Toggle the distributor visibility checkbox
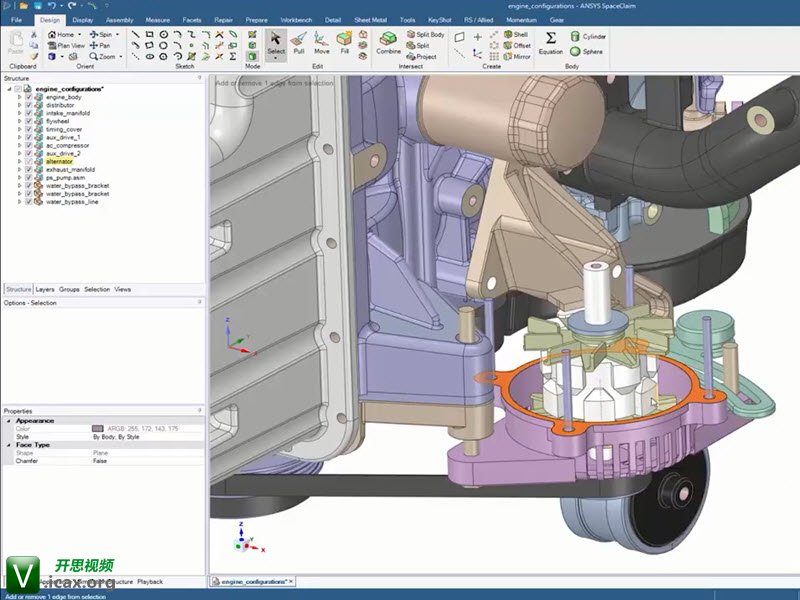Viewport: 800px width, 600px height. click(29, 105)
